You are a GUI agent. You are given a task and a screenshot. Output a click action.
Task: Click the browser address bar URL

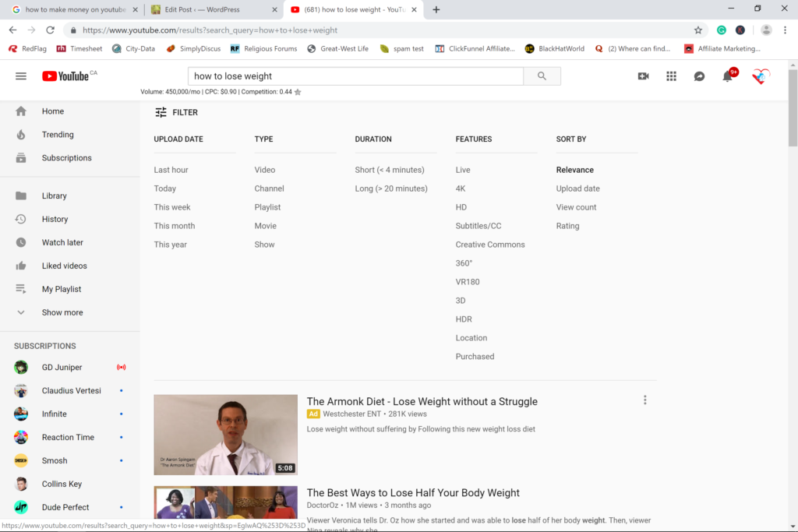tap(210, 30)
